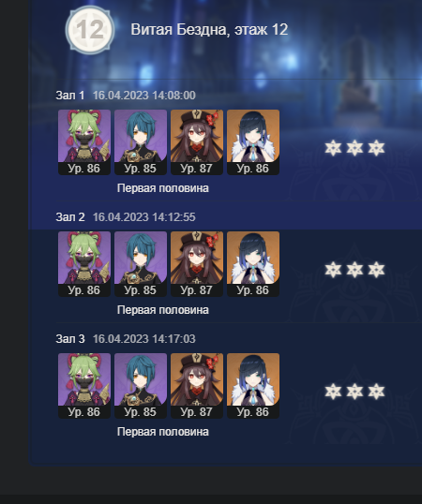The image size is (422, 504).
Task: Click Зал 2 timestamp 14:12:55
Action: coord(144,217)
